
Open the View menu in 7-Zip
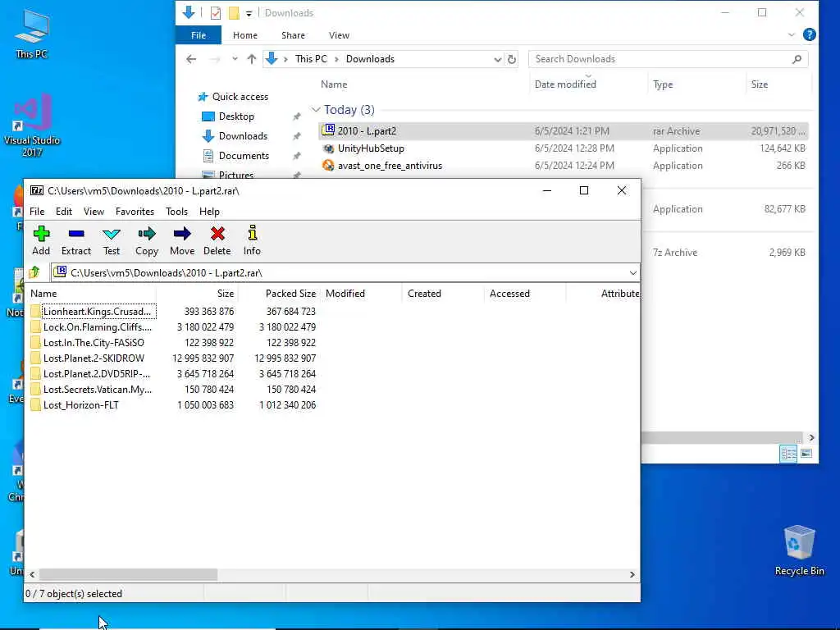coord(94,212)
